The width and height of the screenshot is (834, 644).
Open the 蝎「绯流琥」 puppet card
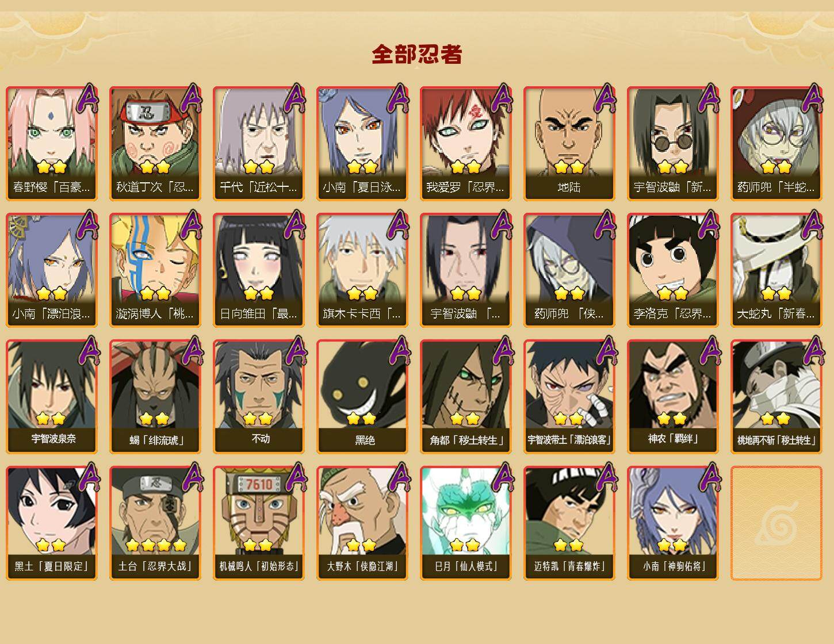pos(155,397)
